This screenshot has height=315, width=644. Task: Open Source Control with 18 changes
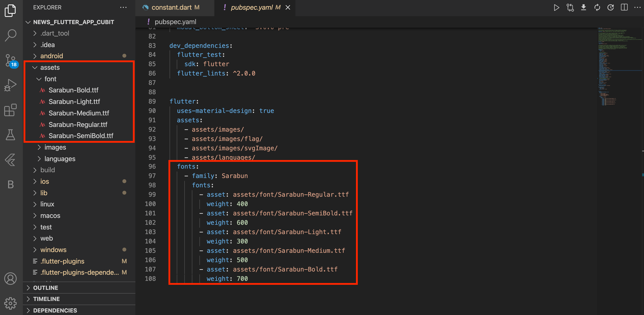[x=10, y=60]
